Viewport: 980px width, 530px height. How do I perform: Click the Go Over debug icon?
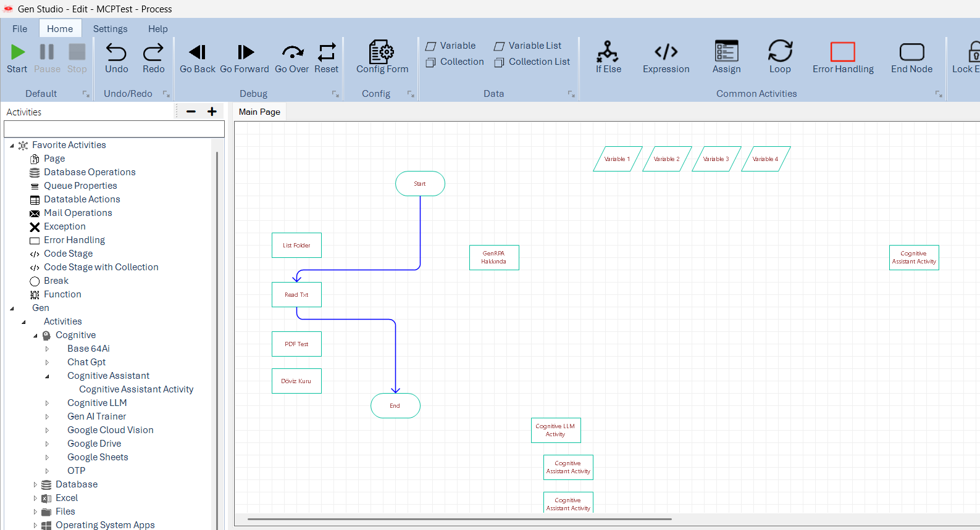click(x=291, y=52)
